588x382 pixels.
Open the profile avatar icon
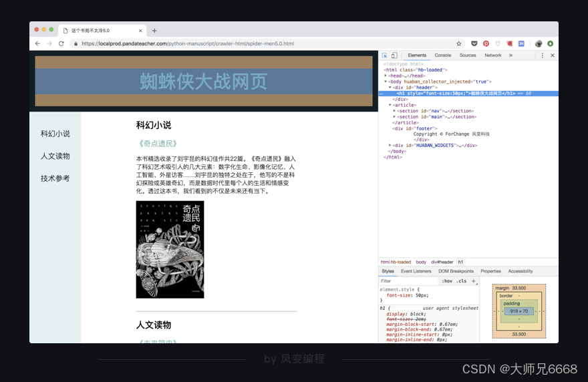(x=539, y=43)
